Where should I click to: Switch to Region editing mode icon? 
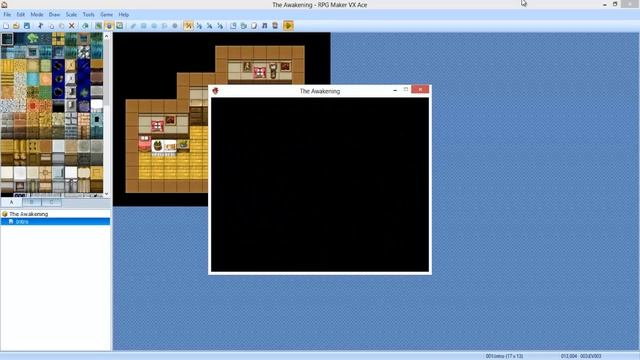119,26
